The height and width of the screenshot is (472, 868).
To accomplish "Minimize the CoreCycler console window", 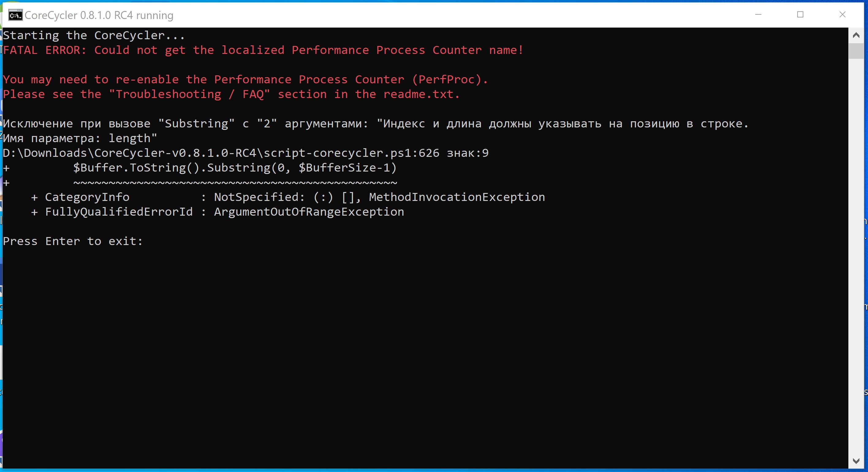I will pos(758,14).
